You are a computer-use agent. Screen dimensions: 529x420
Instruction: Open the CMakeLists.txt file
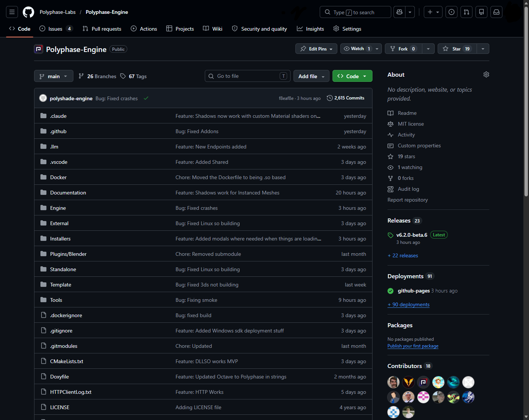(x=67, y=361)
